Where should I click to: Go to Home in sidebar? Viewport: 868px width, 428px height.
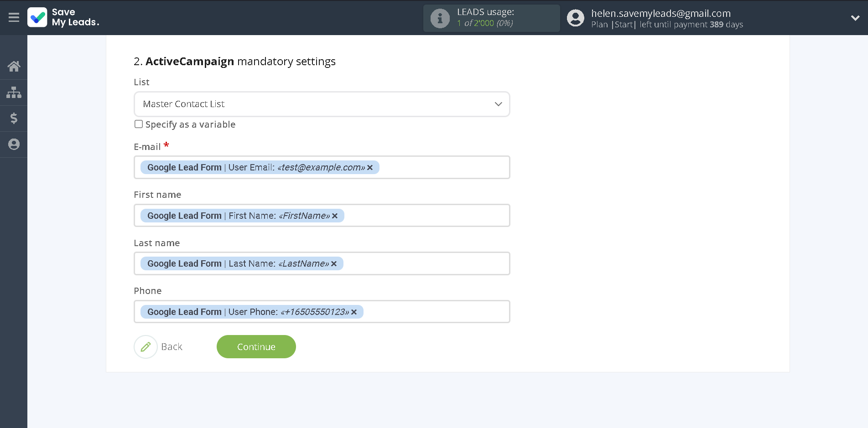coord(14,67)
